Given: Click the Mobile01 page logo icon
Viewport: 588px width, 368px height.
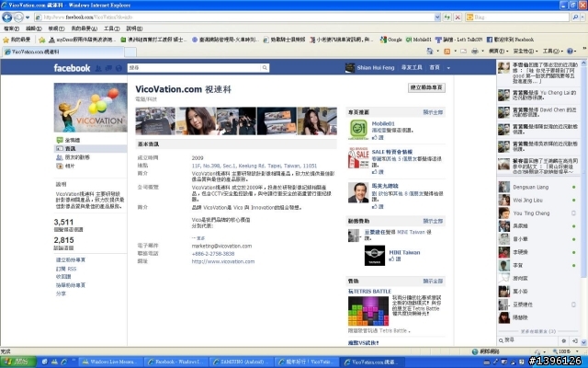Looking at the screenshot, I should pyautogui.click(x=358, y=129).
